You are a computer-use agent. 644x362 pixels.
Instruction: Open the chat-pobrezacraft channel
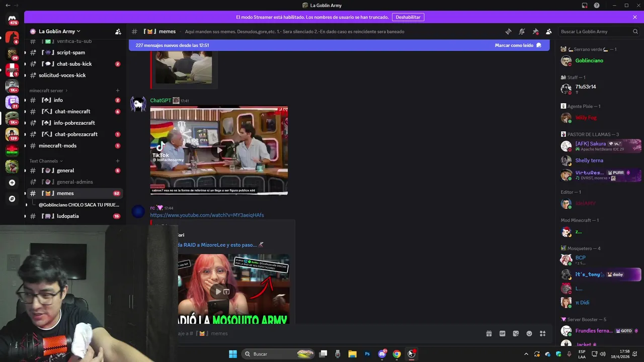click(x=74, y=134)
